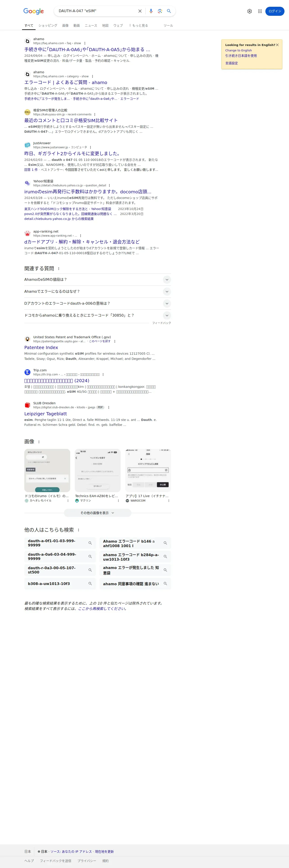Viewport: 289px width, 868px height.
Task: Search related b308-a-uw1013-10f3
Action: (x=60, y=584)
